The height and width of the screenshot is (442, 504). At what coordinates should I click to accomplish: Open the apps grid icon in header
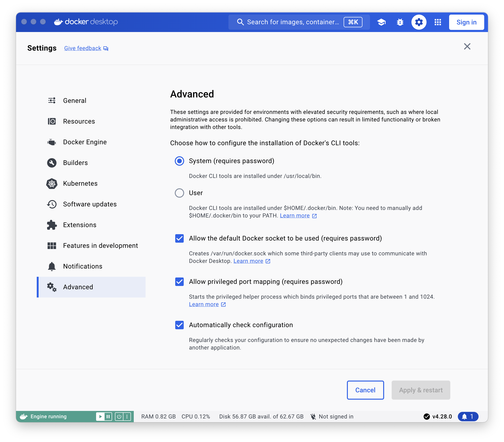[x=438, y=22]
